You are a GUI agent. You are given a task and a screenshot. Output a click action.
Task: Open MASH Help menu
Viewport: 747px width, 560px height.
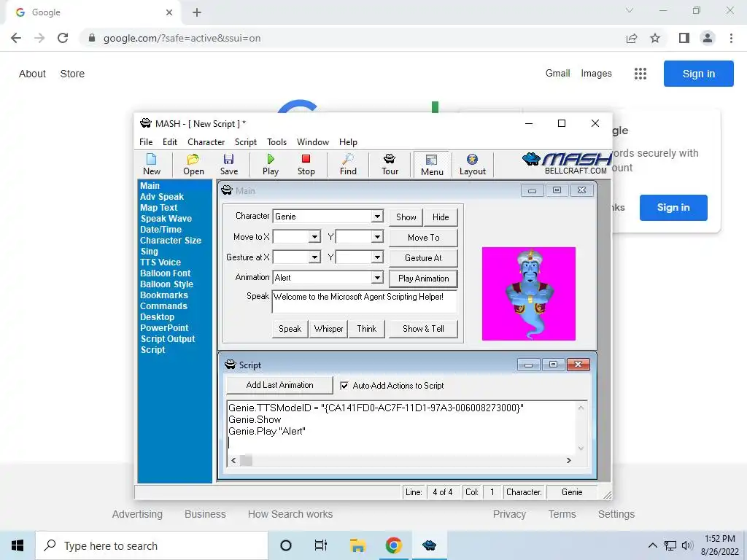pos(348,142)
